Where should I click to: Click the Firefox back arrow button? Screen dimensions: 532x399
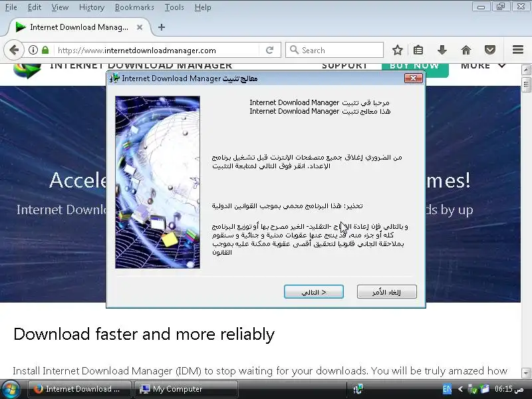click(14, 51)
